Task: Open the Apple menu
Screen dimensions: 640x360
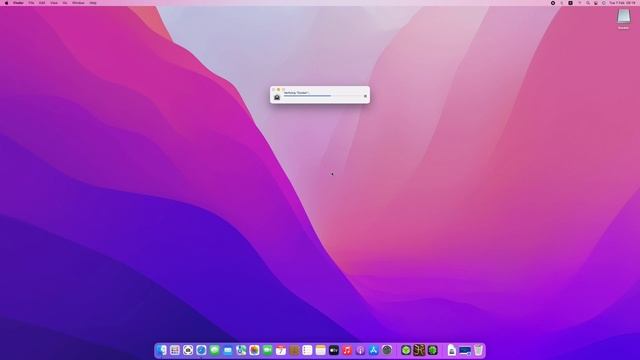Action: pyautogui.click(x=6, y=3)
